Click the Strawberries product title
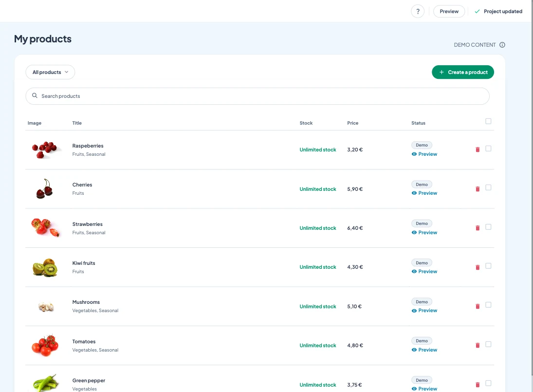This screenshot has width=533, height=392. (x=87, y=224)
